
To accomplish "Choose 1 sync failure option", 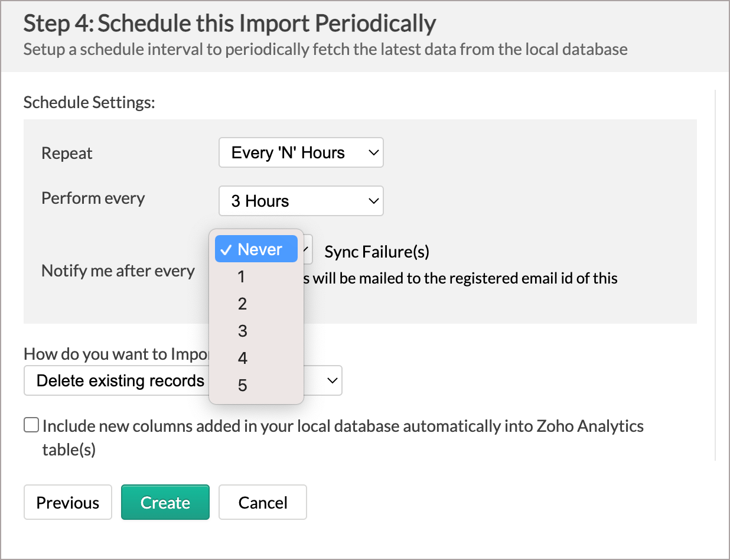I will pos(242,276).
